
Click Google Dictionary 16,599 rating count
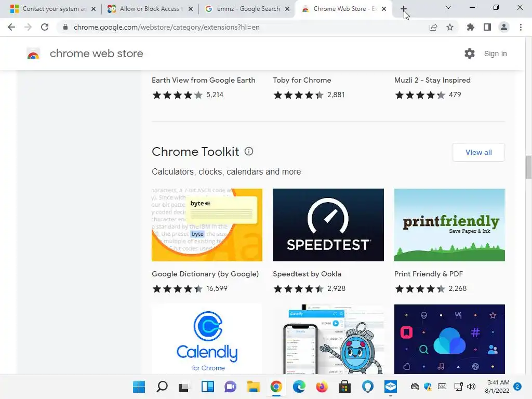click(x=217, y=288)
